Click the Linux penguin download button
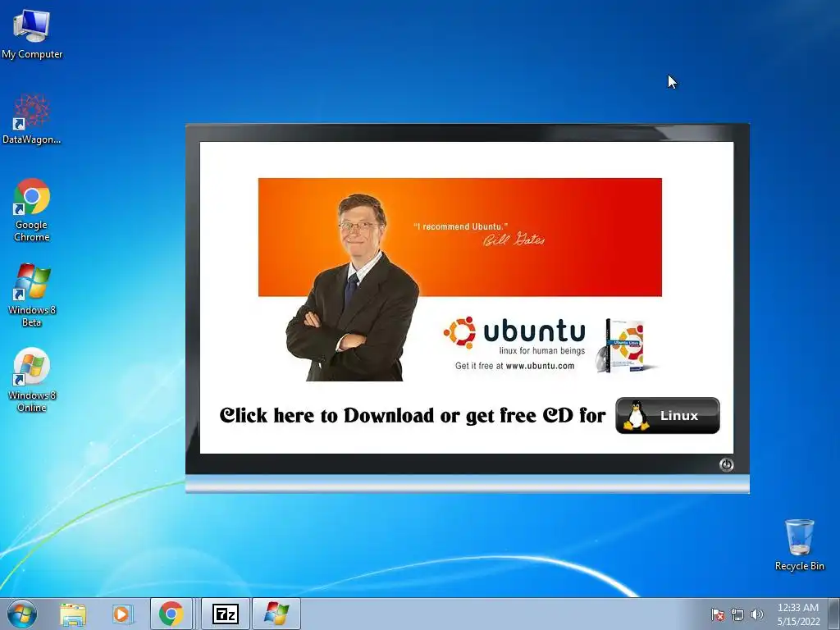 pyautogui.click(x=668, y=415)
